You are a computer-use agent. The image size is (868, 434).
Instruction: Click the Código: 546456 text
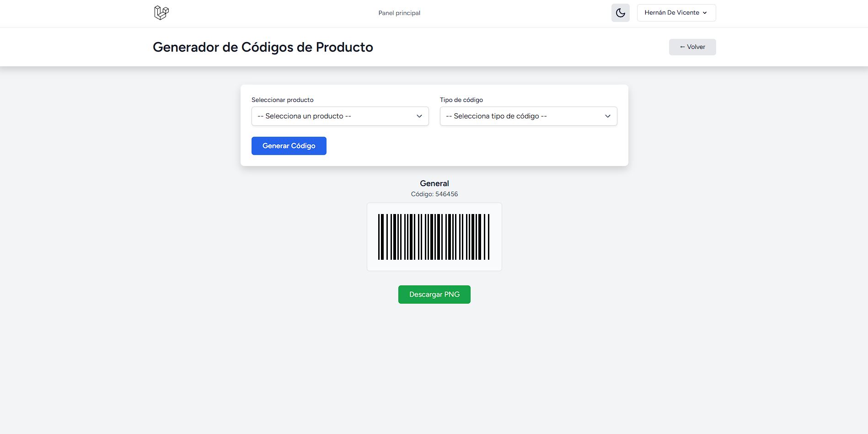(434, 194)
